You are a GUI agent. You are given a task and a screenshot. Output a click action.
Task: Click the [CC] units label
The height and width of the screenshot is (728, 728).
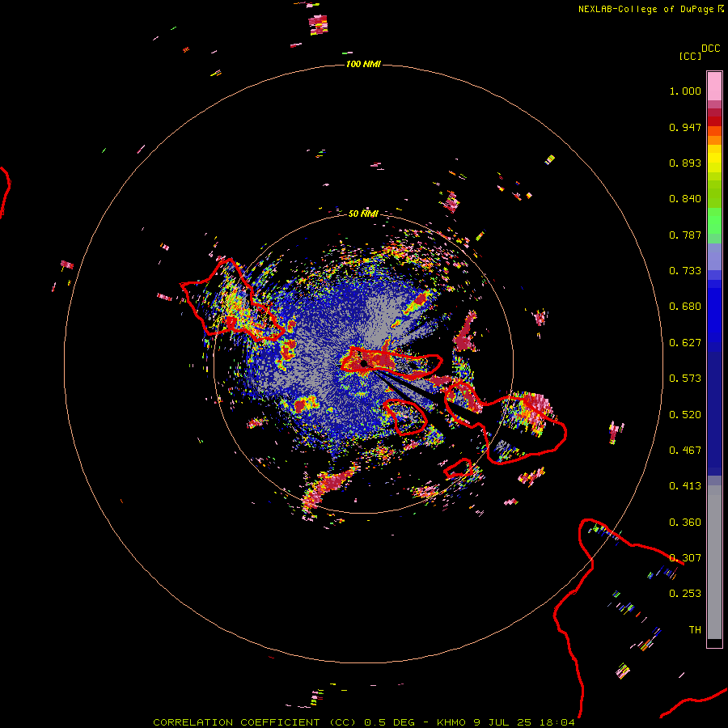(x=690, y=56)
